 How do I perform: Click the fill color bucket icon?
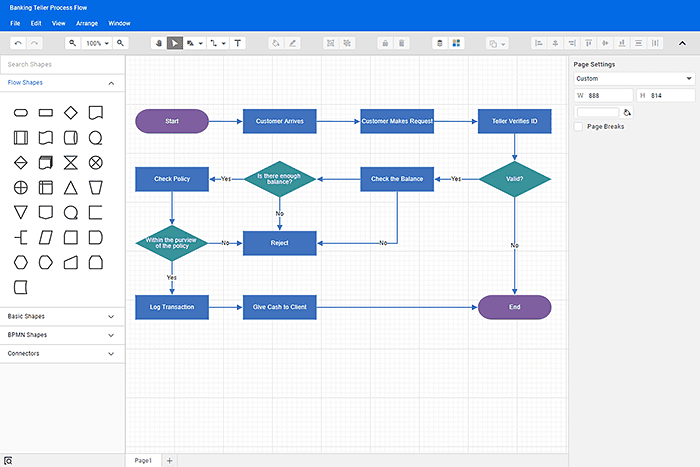[276, 43]
